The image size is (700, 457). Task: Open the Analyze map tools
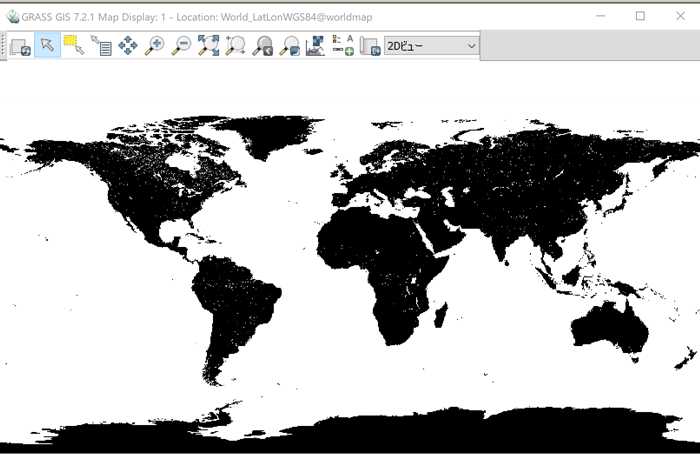point(316,46)
